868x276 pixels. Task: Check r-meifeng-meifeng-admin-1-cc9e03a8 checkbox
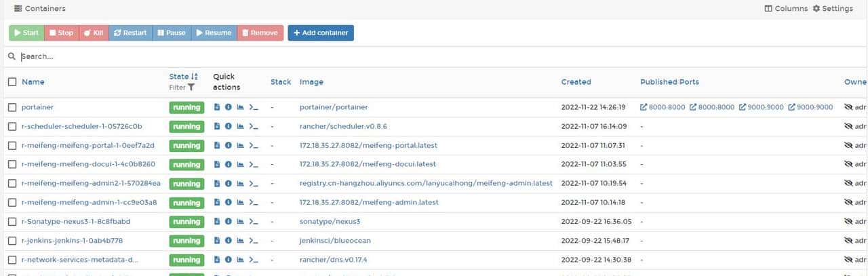click(12, 202)
